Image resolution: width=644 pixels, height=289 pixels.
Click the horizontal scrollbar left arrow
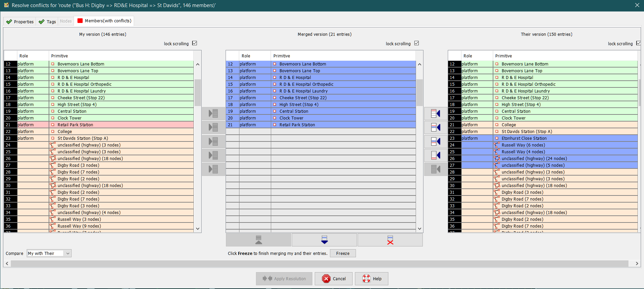[x=7, y=263]
